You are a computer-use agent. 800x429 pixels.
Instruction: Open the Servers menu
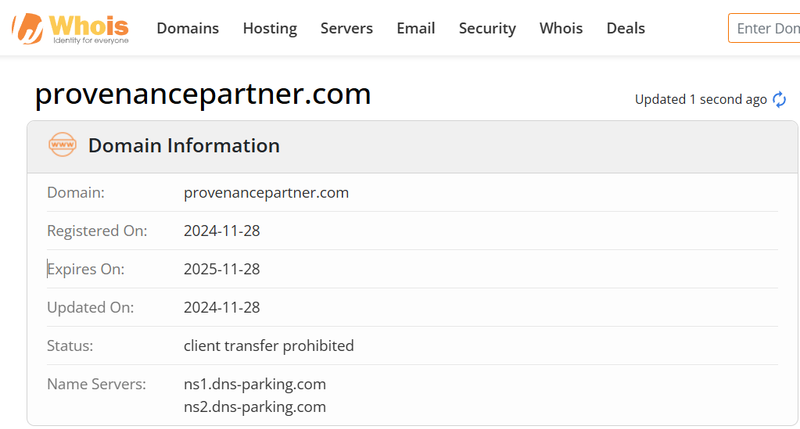346,28
